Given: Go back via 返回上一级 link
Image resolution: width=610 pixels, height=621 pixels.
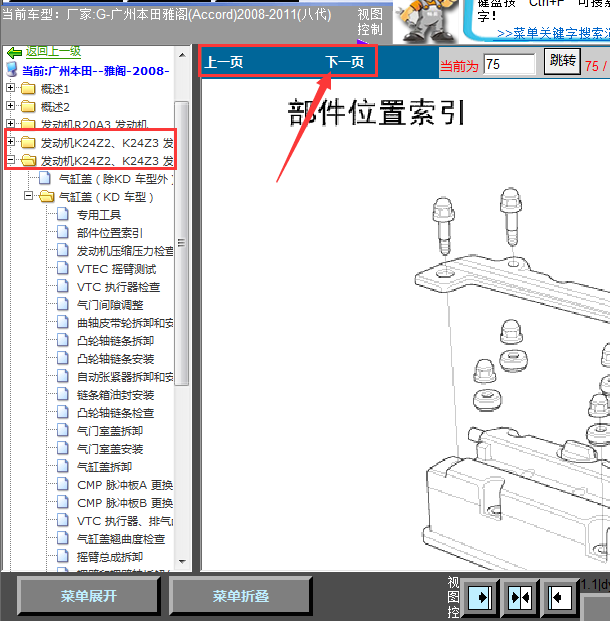Looking at the screenshot, I should point(53,51).
